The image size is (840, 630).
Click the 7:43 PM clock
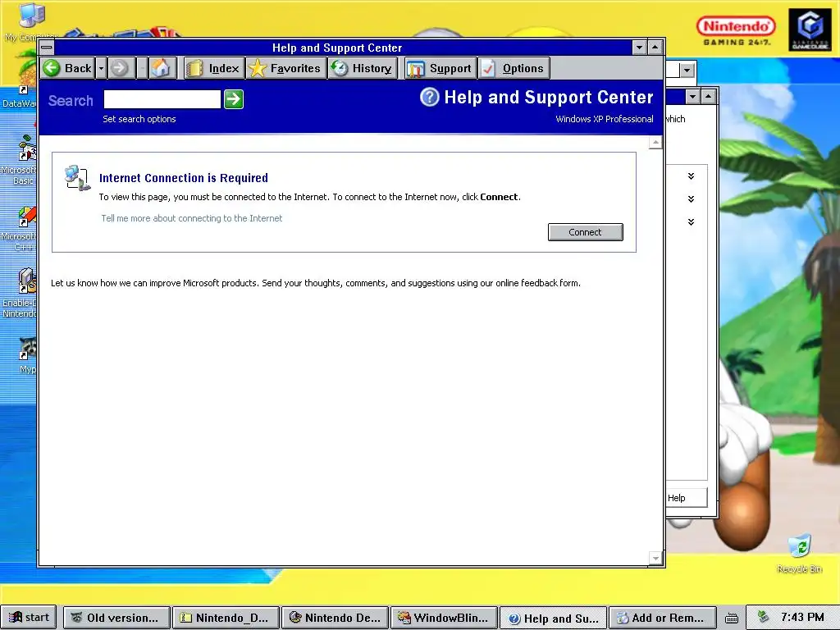click(x=802, y=617)
